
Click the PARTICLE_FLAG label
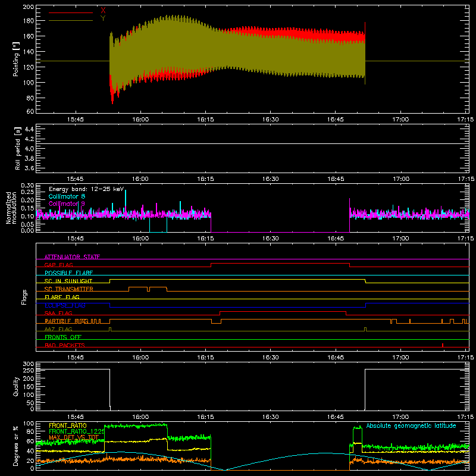tap(67, 321)
